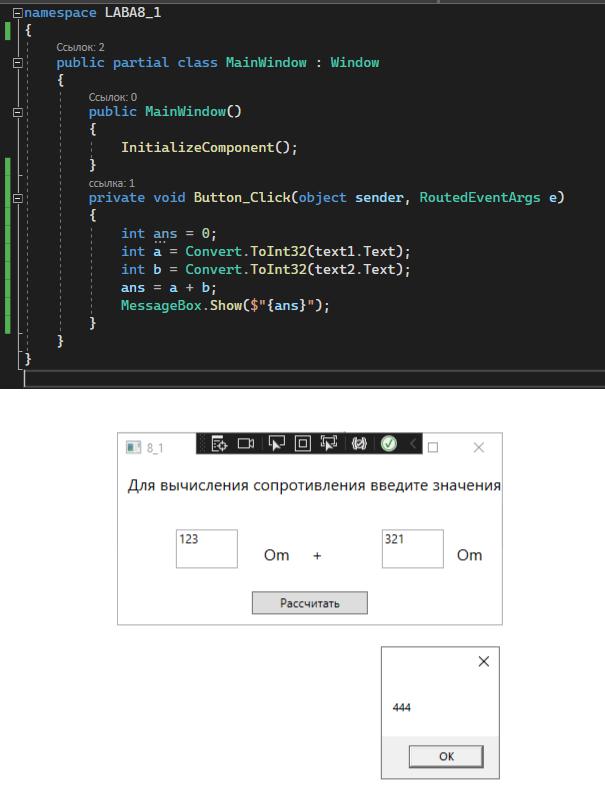Collapse the debug toolbar with chevron arrow
Screen dimensions: 605x786
click(413, 444)
